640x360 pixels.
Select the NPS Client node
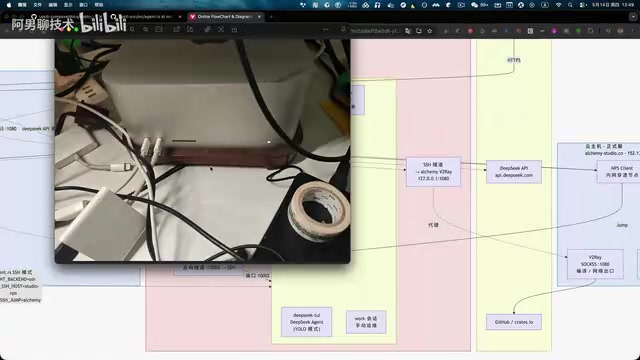point(618,171)
